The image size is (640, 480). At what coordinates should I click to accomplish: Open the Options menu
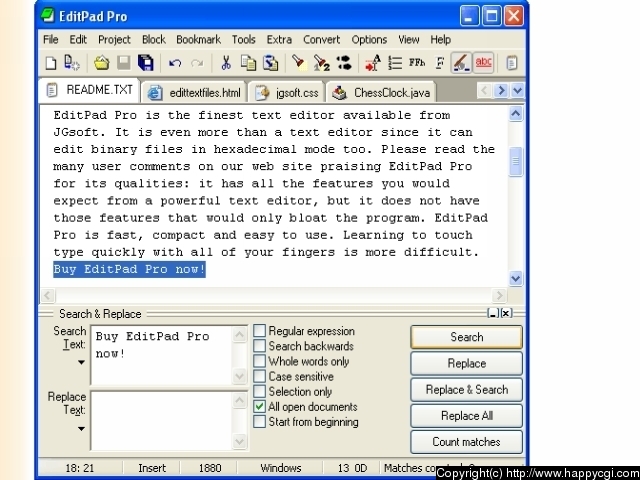(x=369, y=40)
